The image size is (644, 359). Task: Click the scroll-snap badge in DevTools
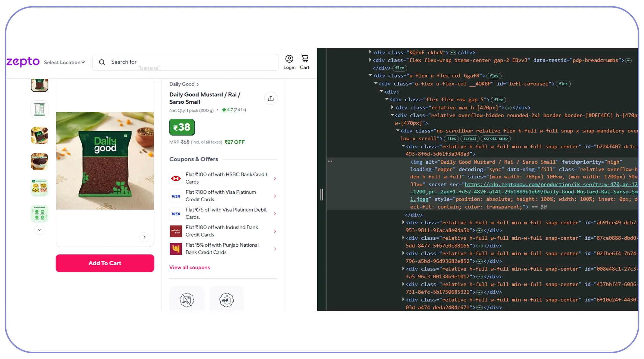coord(495,139)
